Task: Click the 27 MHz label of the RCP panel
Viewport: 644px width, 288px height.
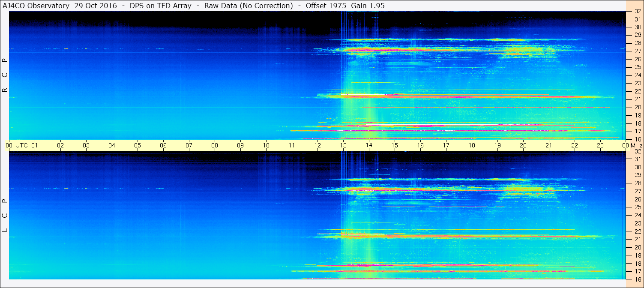Action: (x=637, y=51)
